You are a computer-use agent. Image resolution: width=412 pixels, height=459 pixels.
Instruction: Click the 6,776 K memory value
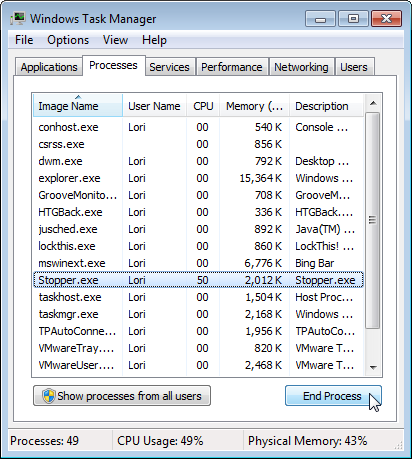(x=263, y=263)
